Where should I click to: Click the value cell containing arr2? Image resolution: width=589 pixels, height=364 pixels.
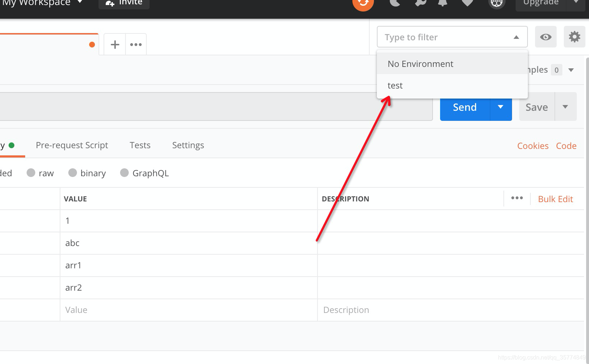coord(189,288)
